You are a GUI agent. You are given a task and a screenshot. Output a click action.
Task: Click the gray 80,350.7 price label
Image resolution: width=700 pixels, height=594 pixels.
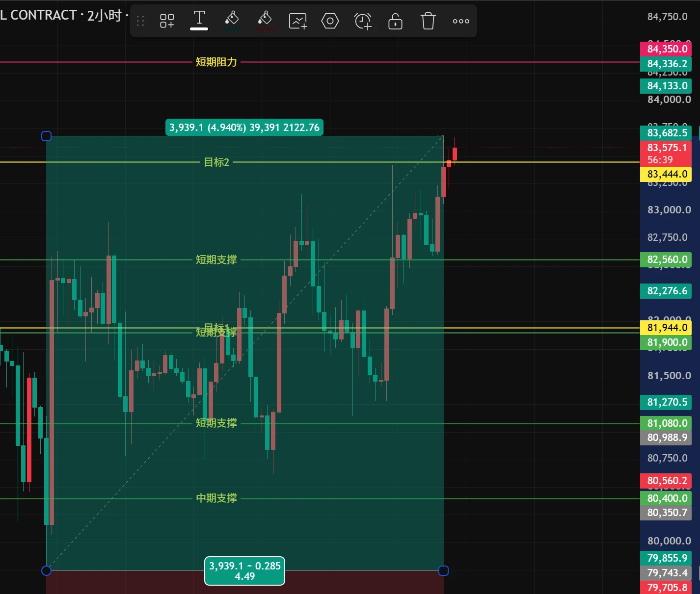point(666,513)
